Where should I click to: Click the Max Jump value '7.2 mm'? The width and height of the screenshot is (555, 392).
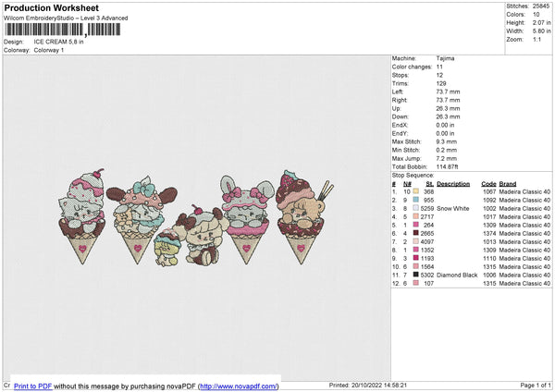447,158
